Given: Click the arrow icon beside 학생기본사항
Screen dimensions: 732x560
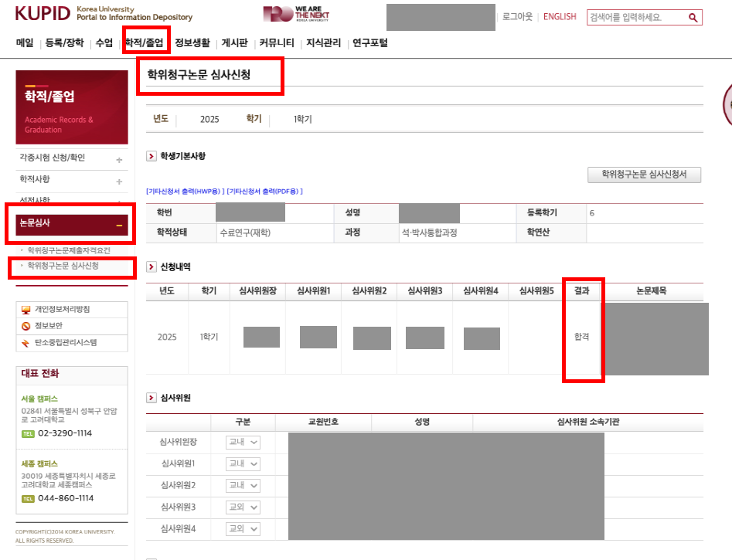Looking at the screenshot, I should [152, 157].
